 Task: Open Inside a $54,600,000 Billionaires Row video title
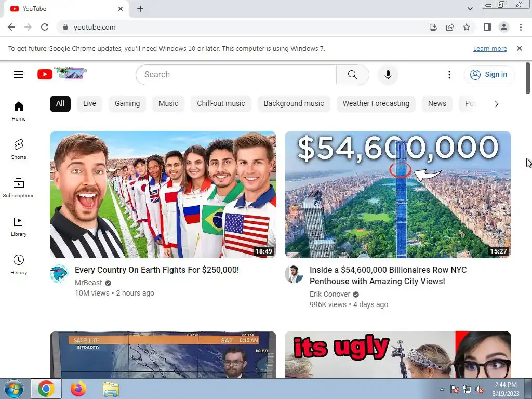[x=388, y=275]
